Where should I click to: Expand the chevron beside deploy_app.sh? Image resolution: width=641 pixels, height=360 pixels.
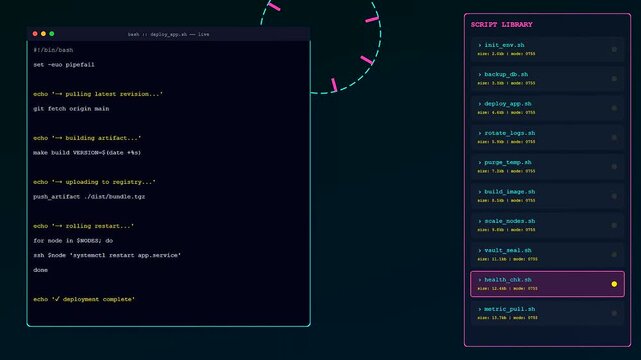coord(480,104)
